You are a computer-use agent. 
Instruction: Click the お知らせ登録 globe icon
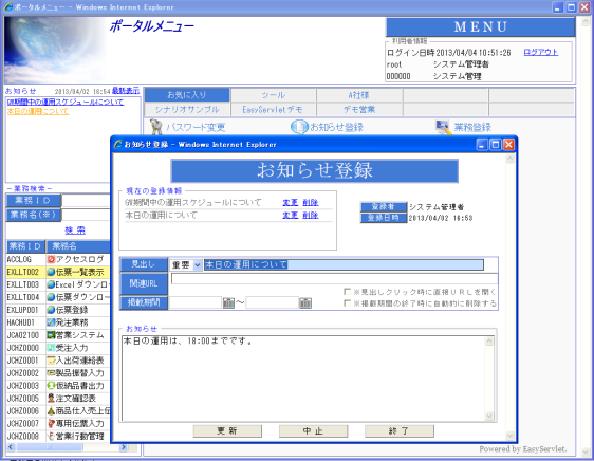tap(300, 127)
